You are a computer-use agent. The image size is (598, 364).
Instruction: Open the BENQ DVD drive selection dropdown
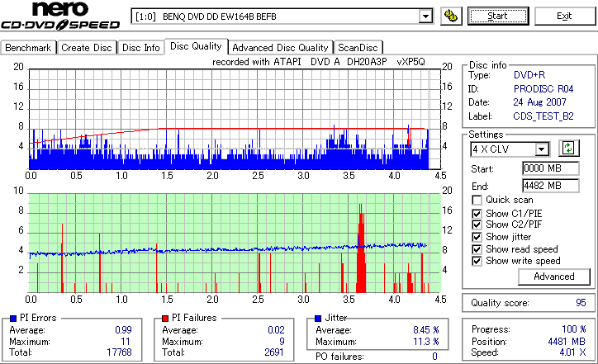[425, 17]
